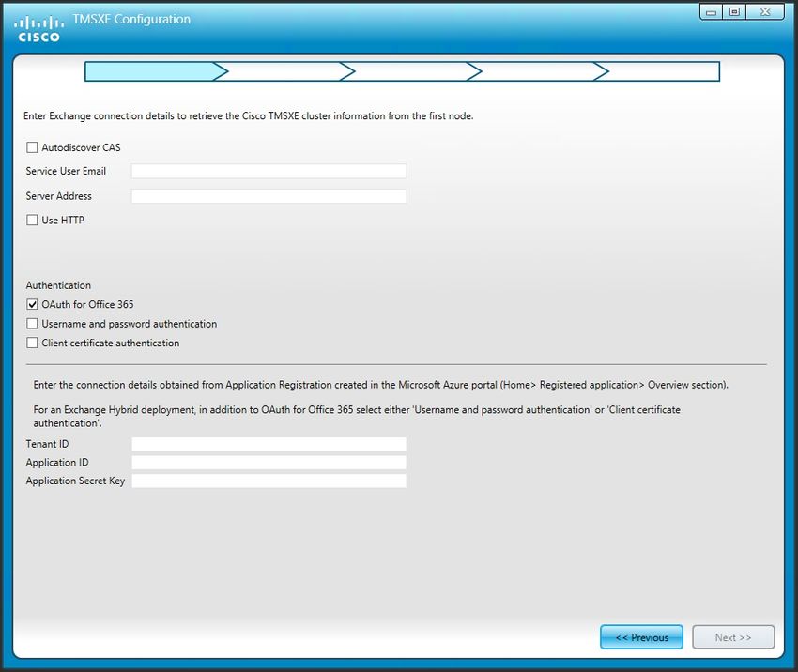Click the Server Address field
The height and width of the screenshot is (672, 798).
coord(269,196)
